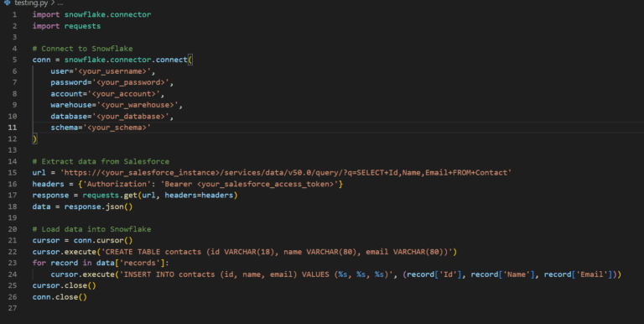The width and height of the screenshot is (644, 324).
Task: Click line number 15 in the gutter
Action: 13,173
